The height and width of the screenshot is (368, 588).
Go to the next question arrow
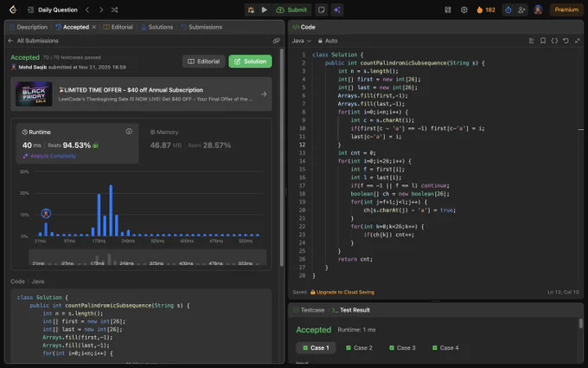point(101,10)
